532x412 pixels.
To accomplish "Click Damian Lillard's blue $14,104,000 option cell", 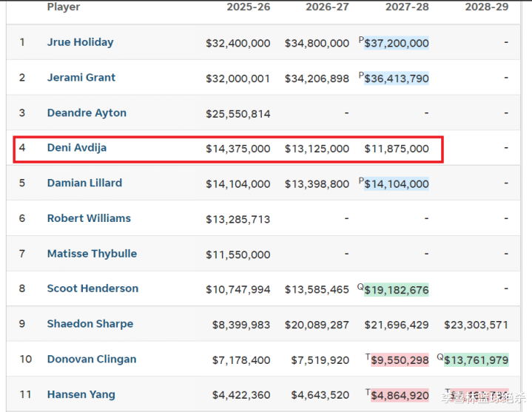I will click(x=397, y=184).
